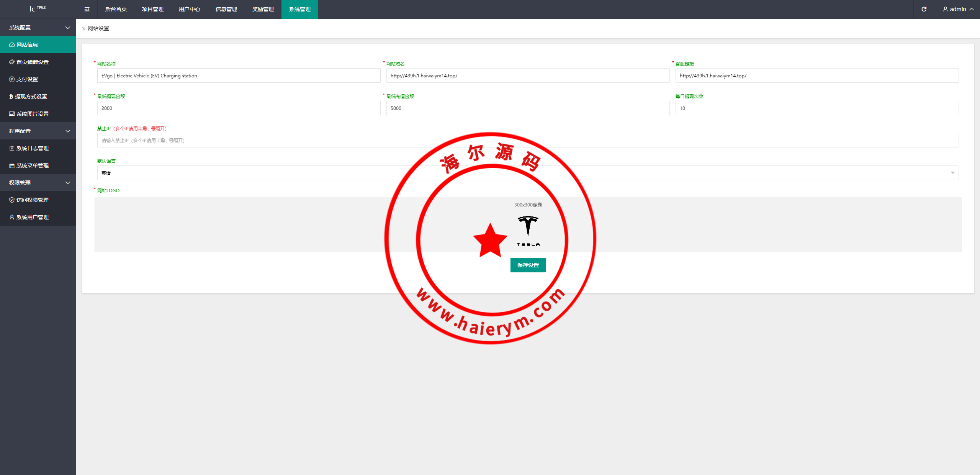
Task: Click the lc TP5.3 logo
Action: click(x=38, y=8)
